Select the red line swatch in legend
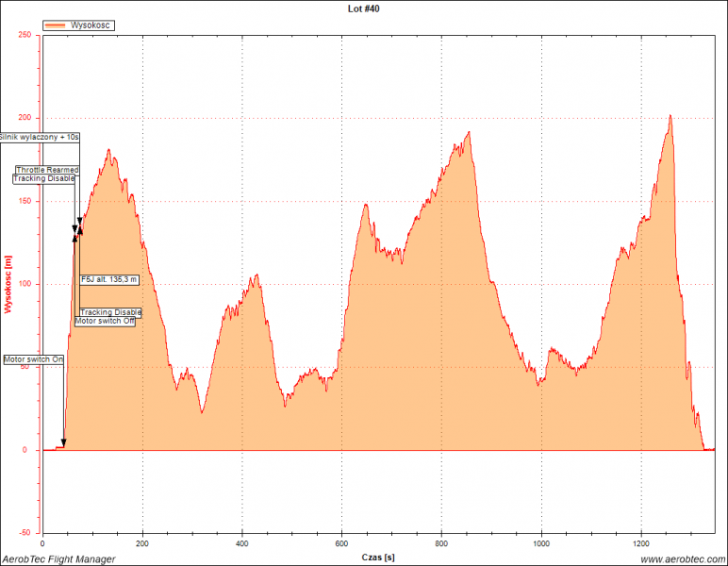The image size is (728, 566). pyautogui.click(x=57, y=25)
